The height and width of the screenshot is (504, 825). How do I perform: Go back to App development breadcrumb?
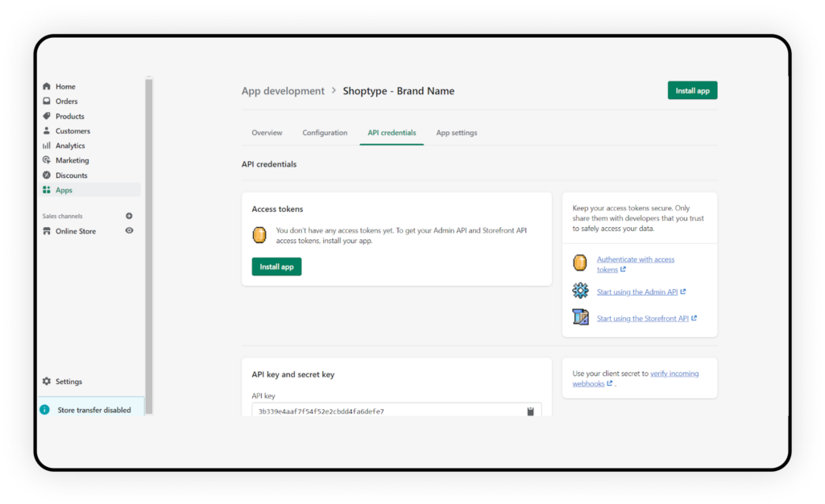point(283,91)
